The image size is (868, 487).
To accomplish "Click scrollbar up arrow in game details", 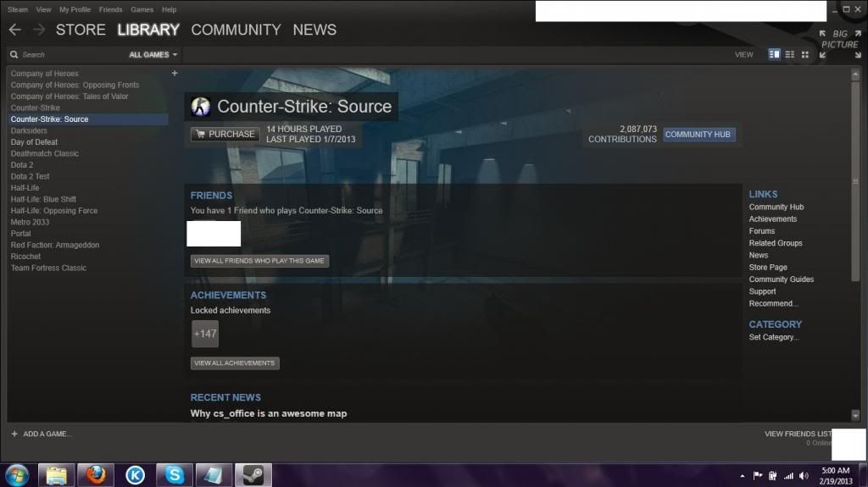I will [x=855, y=74].
